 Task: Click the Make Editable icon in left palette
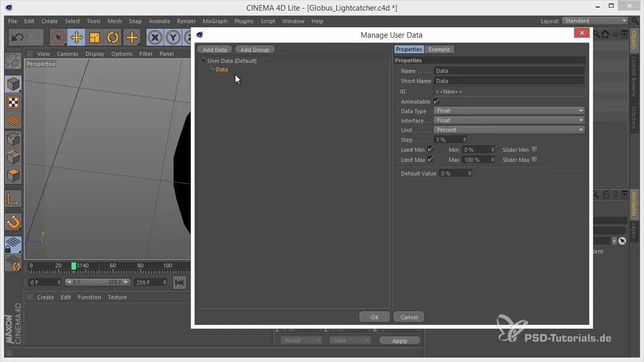[x=13, y=61]
